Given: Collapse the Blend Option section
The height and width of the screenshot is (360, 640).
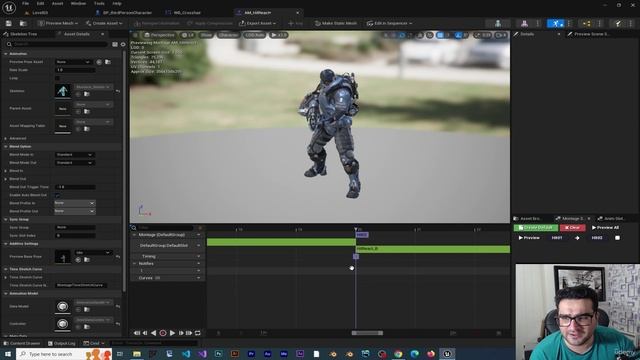Looking at the screenshot, I should coord(6,147).
